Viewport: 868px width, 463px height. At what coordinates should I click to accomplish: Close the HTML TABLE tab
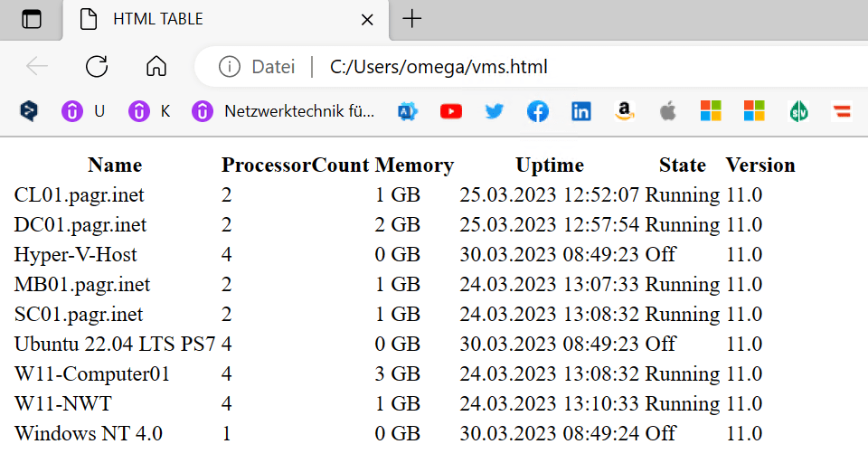[x=367, y=19]
